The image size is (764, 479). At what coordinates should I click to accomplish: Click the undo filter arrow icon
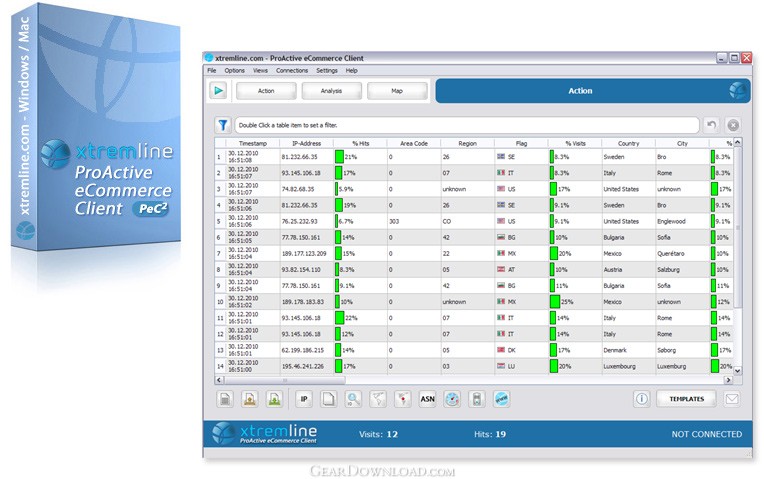tap(711, 125)
